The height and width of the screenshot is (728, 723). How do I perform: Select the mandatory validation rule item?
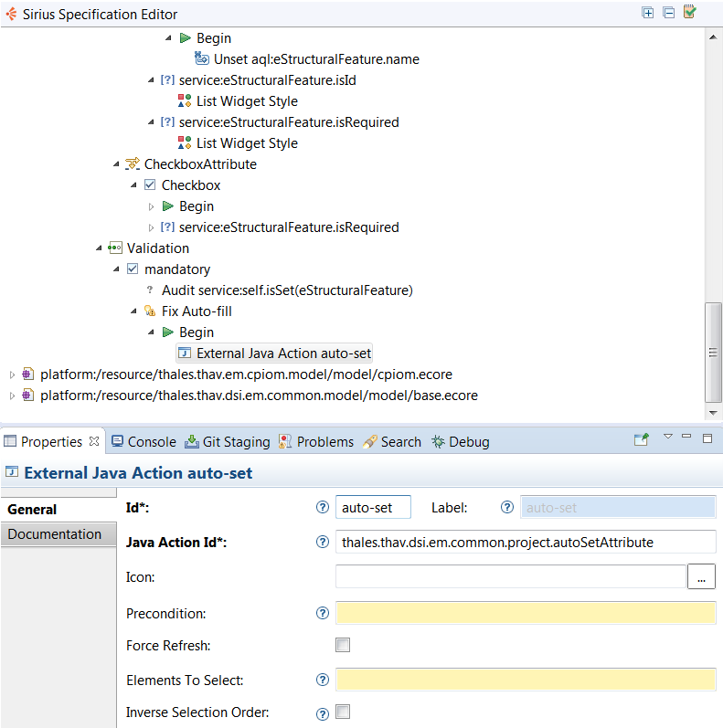(x=177, y=269)
